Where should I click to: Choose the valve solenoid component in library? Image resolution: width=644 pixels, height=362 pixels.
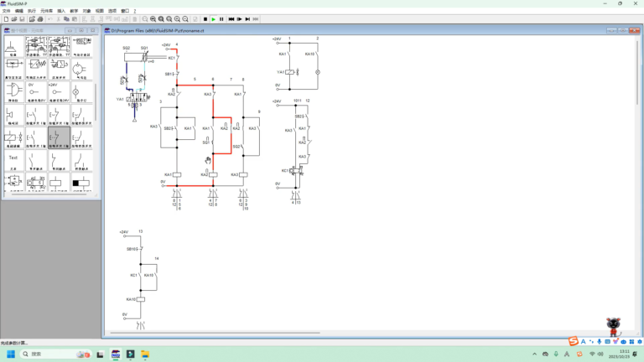pyautogui.click(x=14, y=138)
